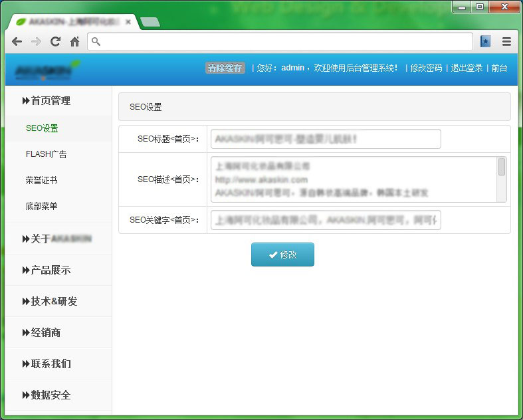523x420 pixels.
Task: Collapse the 首页管理 menu section
Action: pyautogui.click(x=47, y=101)
